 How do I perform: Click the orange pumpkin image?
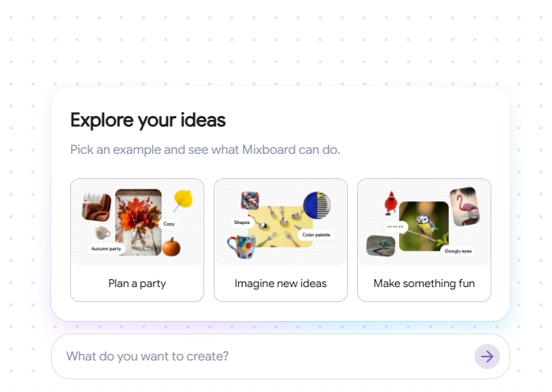171,247
